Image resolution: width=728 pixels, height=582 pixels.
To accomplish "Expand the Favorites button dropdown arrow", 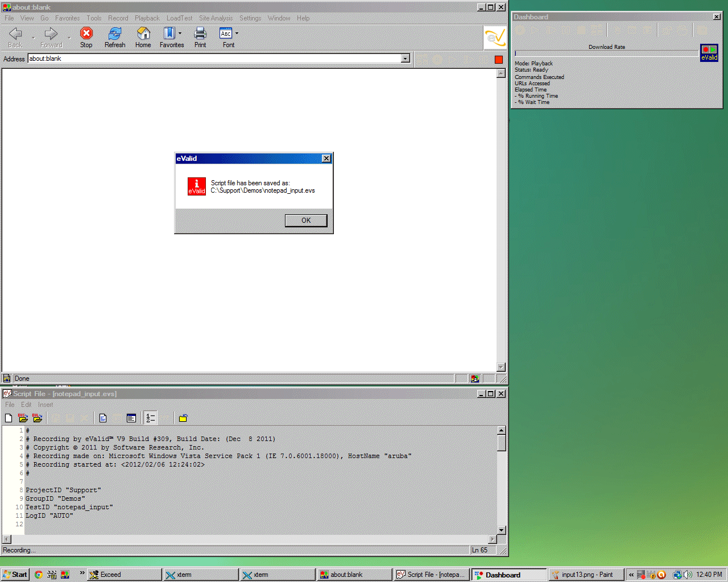I will coord(180,34).
